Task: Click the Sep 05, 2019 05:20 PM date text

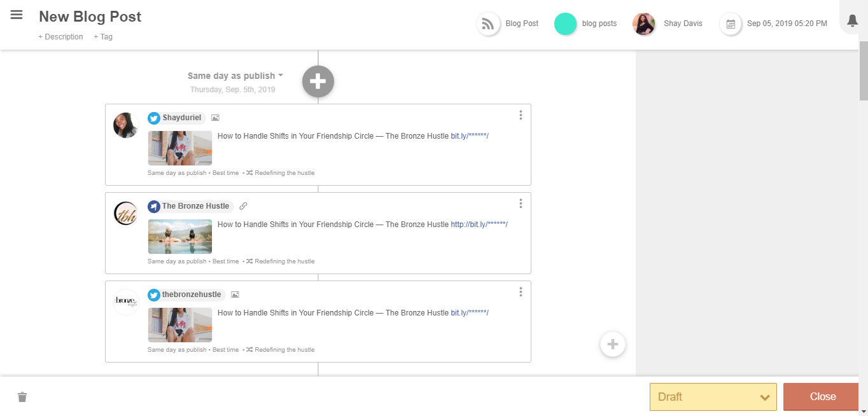Action: [787, 24]
